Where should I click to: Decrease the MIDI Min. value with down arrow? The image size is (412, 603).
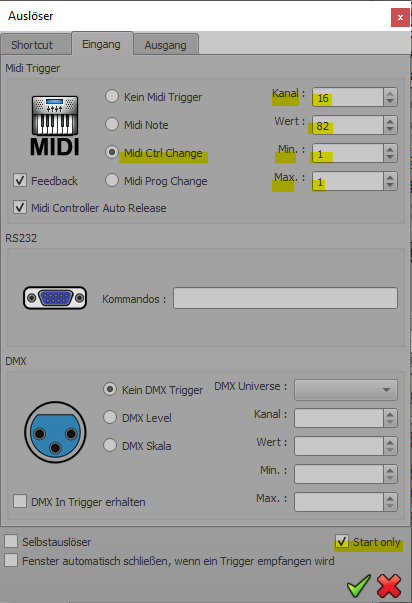tap(390, 157)
